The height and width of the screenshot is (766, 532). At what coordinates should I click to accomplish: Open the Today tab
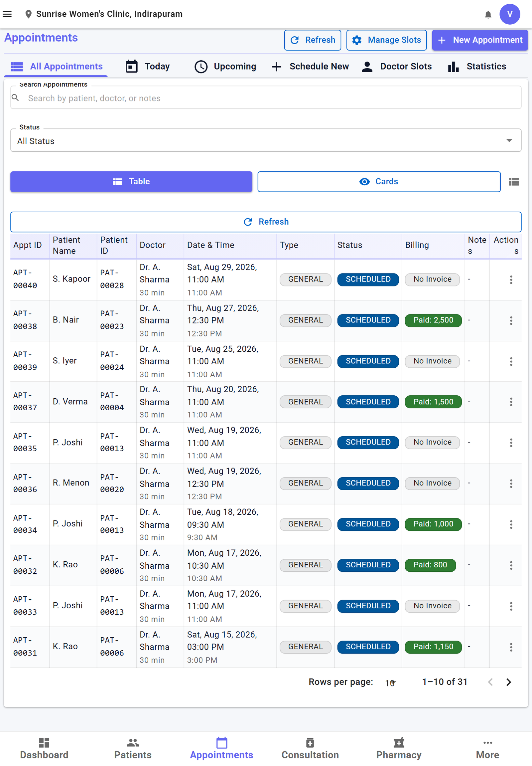coord(148,67)
